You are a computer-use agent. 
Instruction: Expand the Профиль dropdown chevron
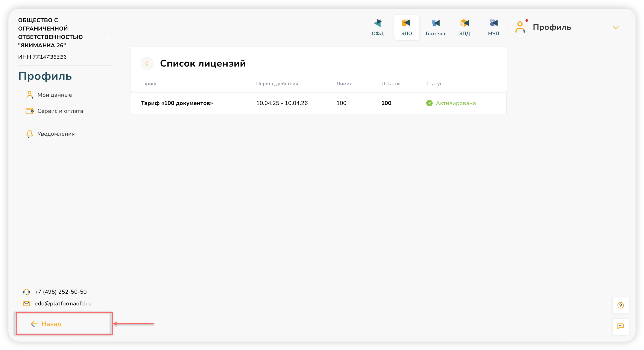point(615,27)
